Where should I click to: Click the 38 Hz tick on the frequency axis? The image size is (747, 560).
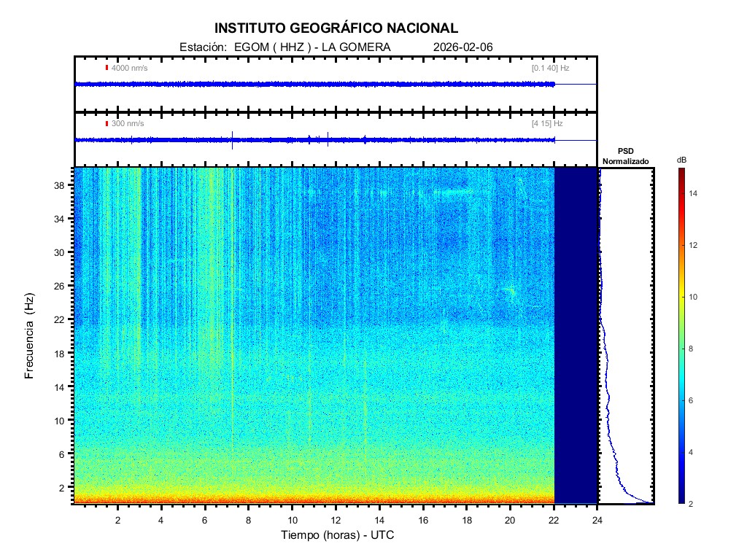(x=61, y=185)
